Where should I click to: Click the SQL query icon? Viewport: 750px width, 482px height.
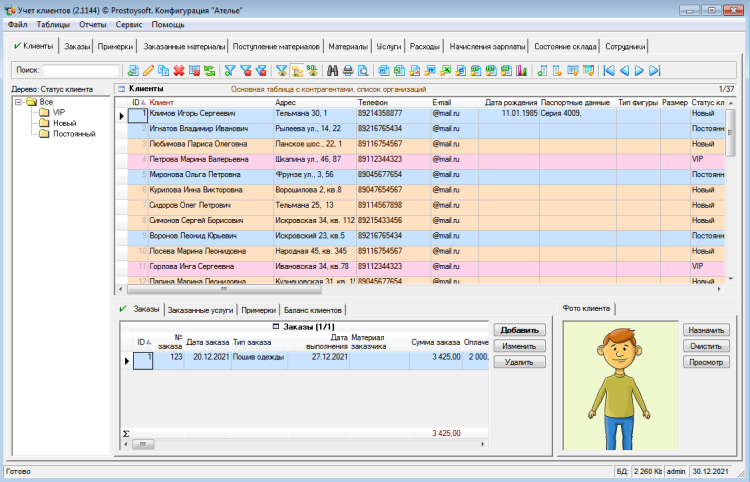point(312,70)
